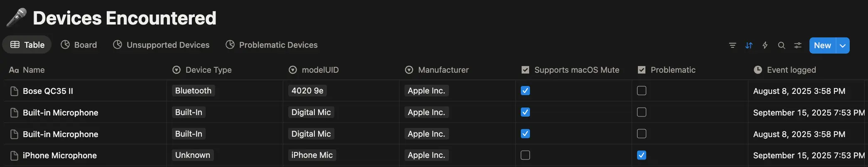Uncheck Problematic for iPhone Microphone

tap(642, 155)
